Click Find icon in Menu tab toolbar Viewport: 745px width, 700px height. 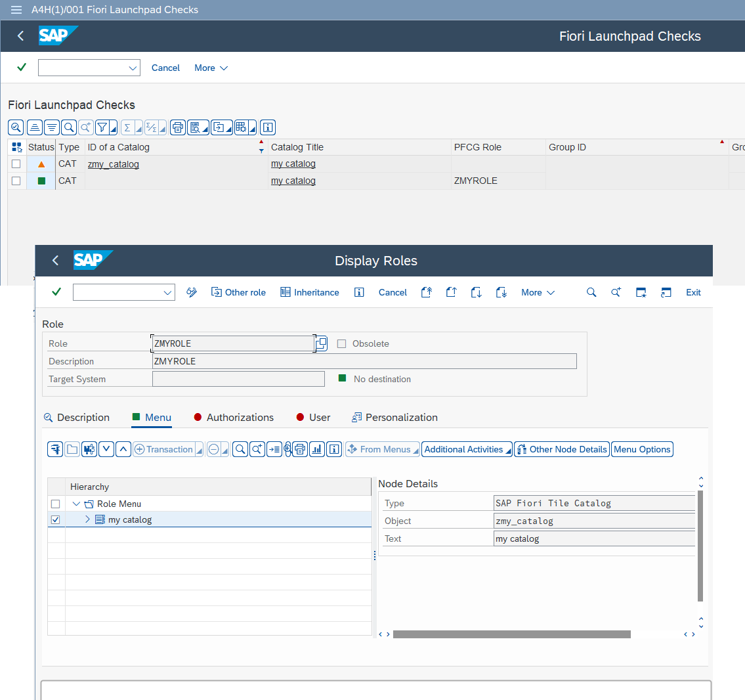tap(241, 449)
